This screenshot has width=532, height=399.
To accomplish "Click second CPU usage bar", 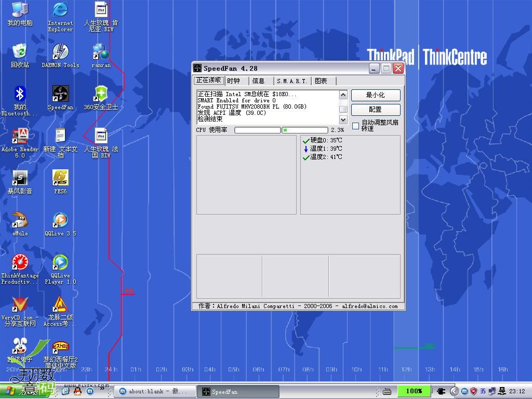I will point(305,130).
